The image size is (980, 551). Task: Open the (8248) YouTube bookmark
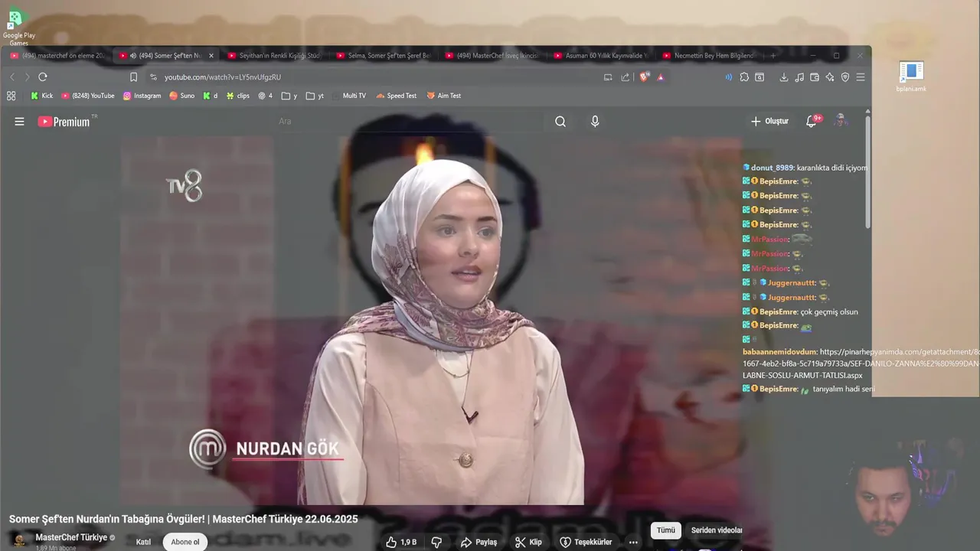point(87,96)
